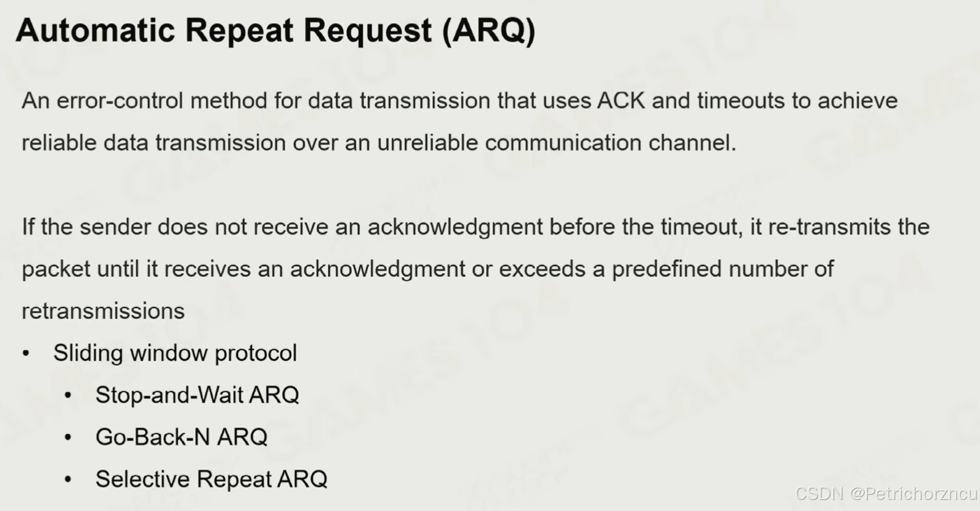This screenshot has width=980, height=511.
Task: Select the 'Selective Repeat ARQ' sub-bullet
Action: 211,479
